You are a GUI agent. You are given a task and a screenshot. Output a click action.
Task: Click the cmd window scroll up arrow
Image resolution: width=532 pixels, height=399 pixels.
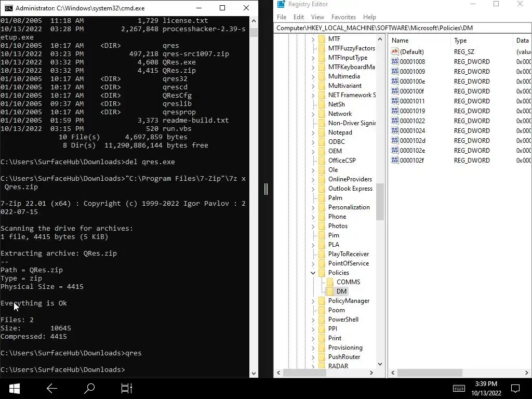(254, 21)
